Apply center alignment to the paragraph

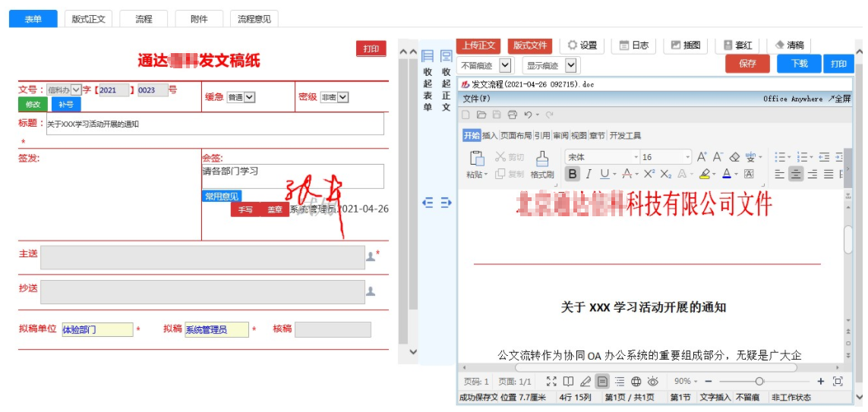point(796,174)
